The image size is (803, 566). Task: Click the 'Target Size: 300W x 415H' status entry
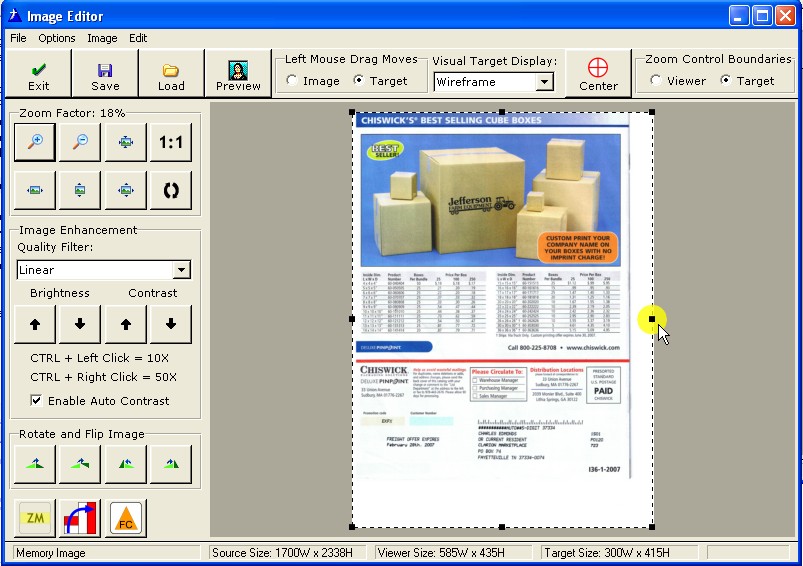607,553
